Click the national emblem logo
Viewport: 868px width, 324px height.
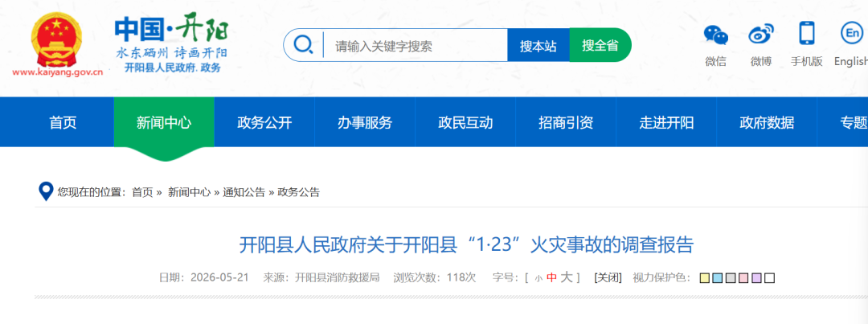point(56,40)
